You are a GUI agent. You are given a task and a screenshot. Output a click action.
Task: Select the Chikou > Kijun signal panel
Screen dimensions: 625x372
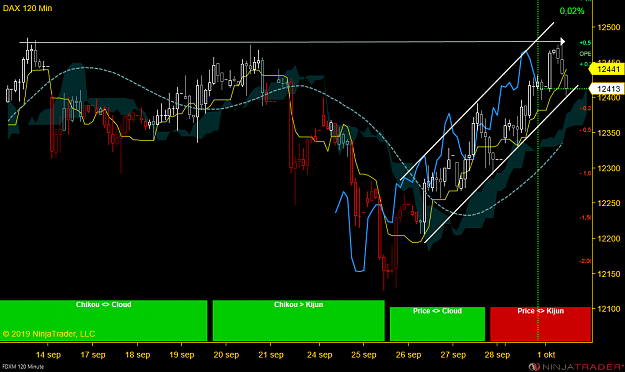tap(299, 321)
